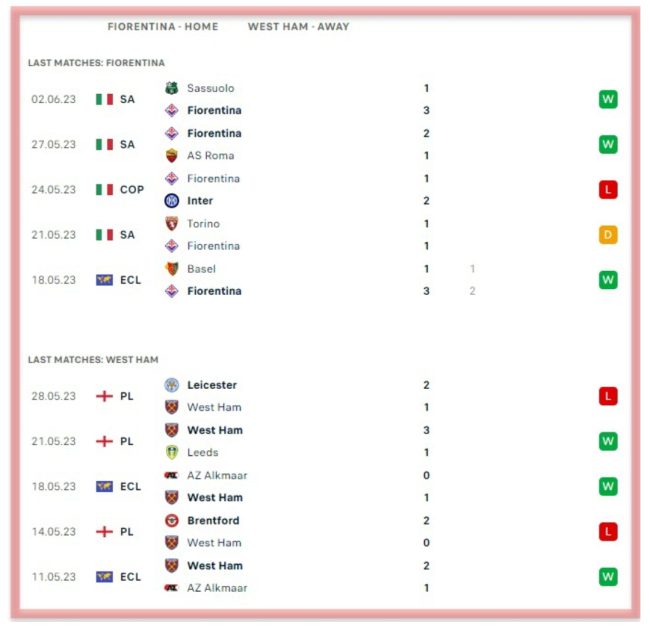
Task: Click the Basel team crest
Action: [171, 269]
